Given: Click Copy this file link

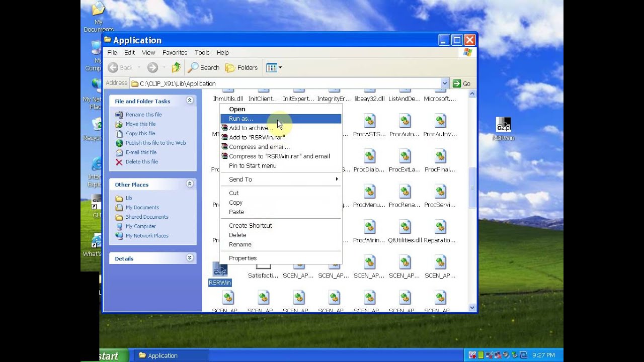Looking at the screenshot, I should click(140, 134).
